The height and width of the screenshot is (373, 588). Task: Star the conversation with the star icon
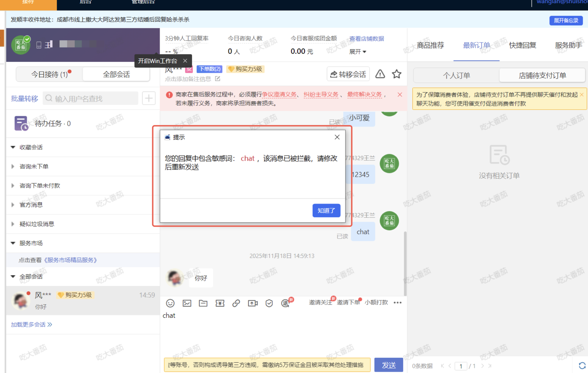tap(397, 74)
